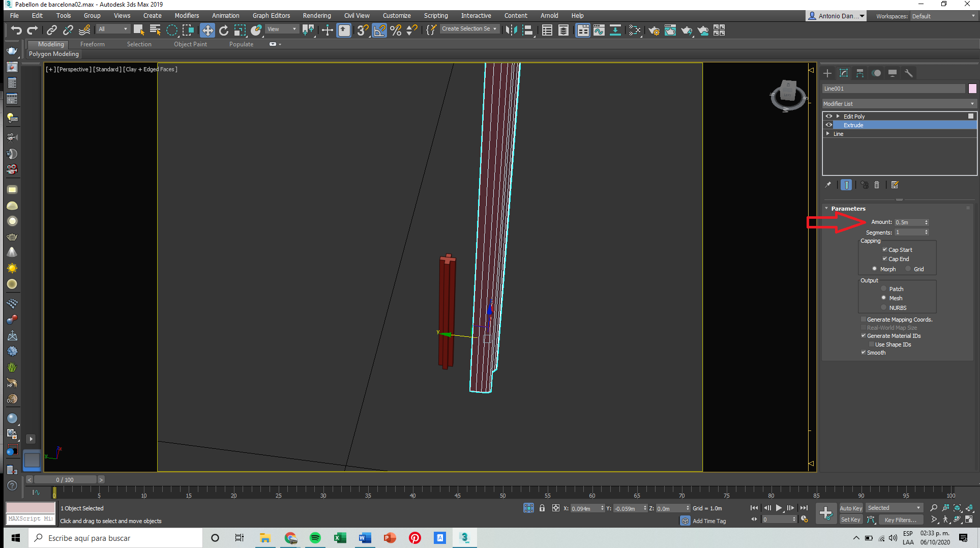Click the Segments value field
Image resolution: width=980 pixels, height=548 pixels.
(x=909, y=232)
